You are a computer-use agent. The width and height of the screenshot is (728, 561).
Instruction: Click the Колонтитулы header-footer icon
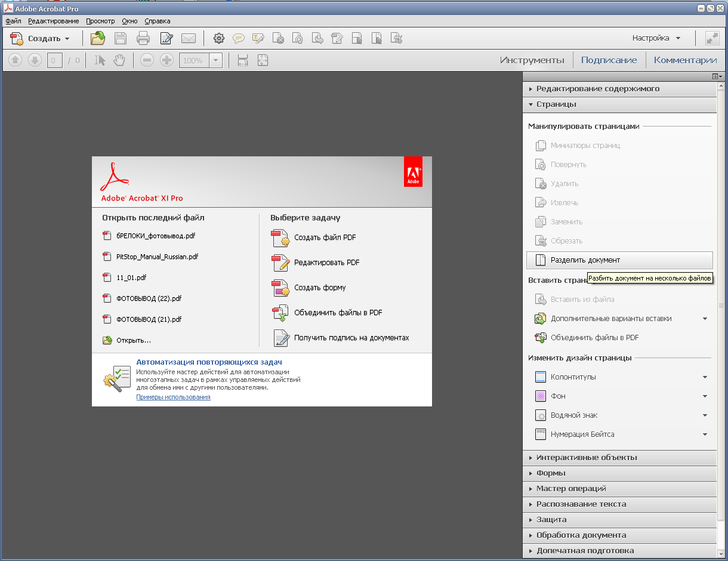(541, 377)
